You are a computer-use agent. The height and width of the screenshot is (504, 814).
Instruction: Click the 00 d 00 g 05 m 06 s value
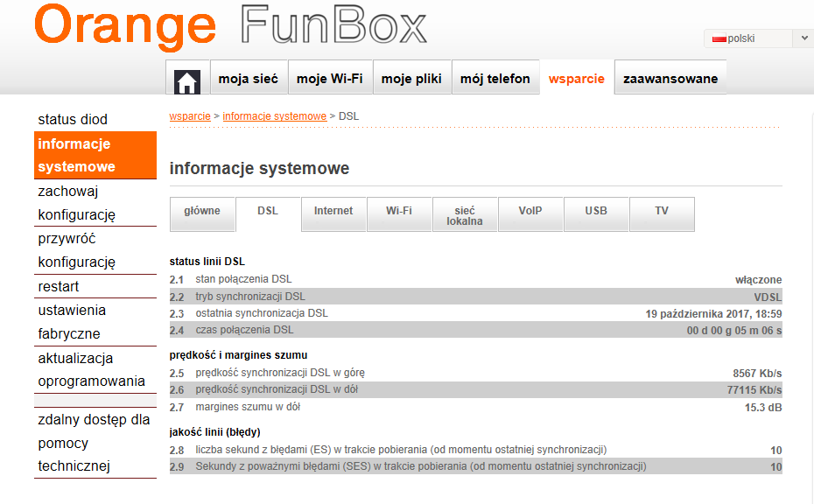point(734,330)
